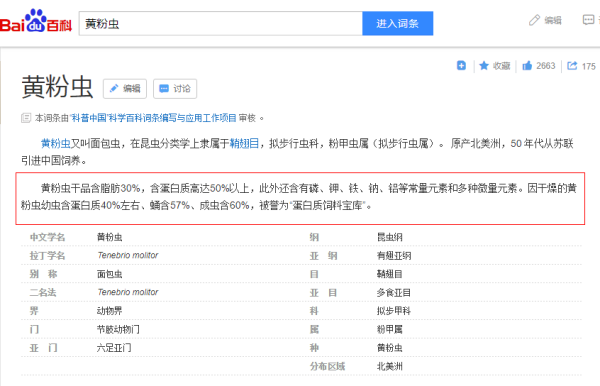Open the chat bubble icon in header
This screenshot has width=600, height=386.
tap(588, 20)
